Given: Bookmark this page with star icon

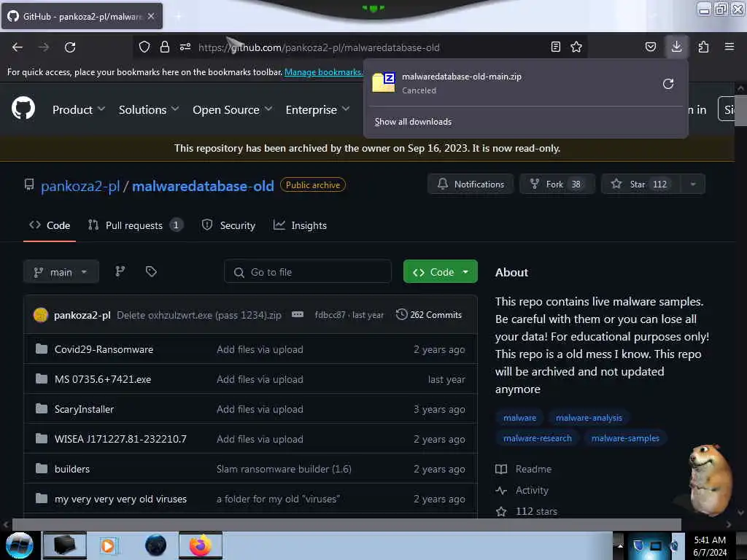Looking at the screenshot, I should (576, 47).
